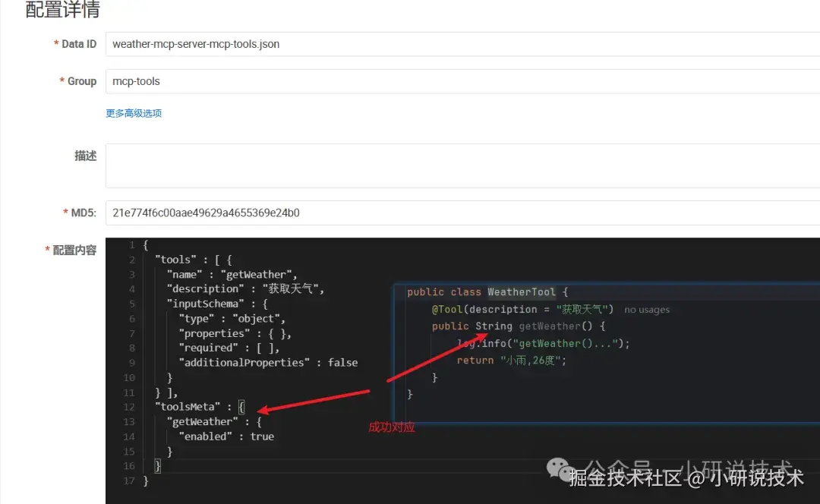Click the log.info("getWeather()...") line
This screenshot has width=820, height=504.
pos(544,344)
